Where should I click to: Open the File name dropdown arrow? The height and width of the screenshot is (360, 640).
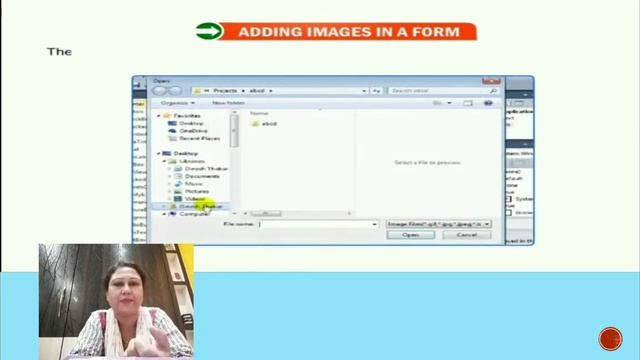pyautogui.click(x=374, y=224)
